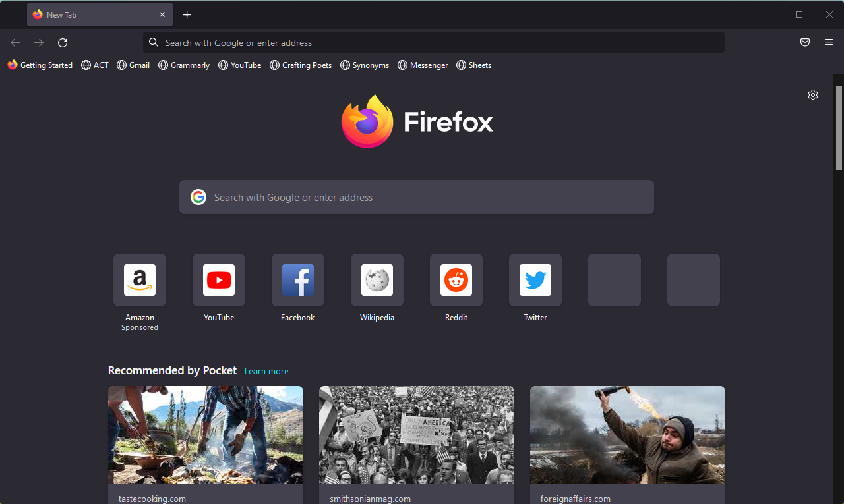Click the Google search bar

[416, 196]
